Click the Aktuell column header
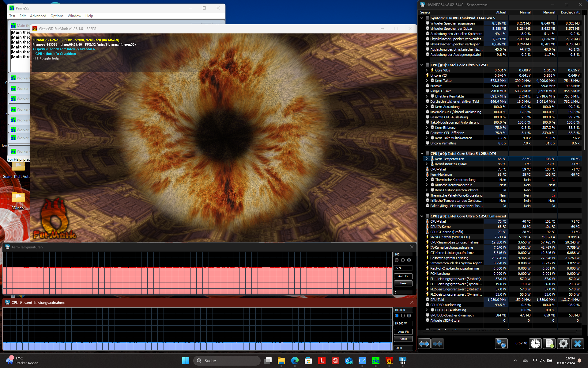Image resolution: width=588 pixels, height=368 pixels. tap(496, 12)
